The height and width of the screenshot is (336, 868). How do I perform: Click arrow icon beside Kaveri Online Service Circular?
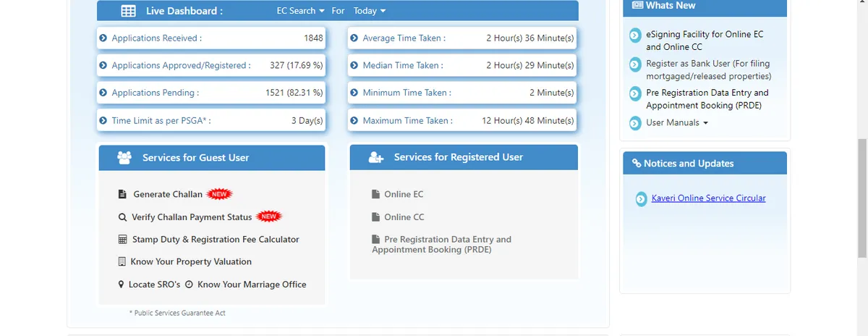point(641,199)
